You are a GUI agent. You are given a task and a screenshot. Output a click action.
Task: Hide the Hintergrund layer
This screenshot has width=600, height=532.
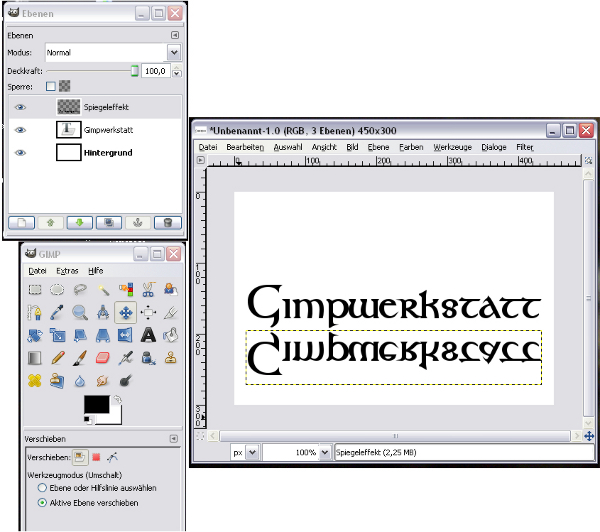point(20,153)
